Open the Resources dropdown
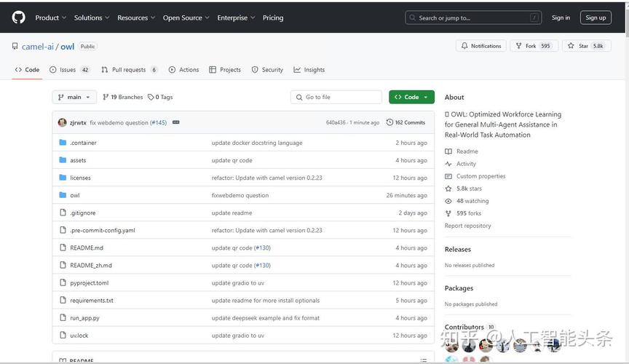Image resolution: width=629 pixels, height=364 pixels. pyautogui.click(x=136, y=17)
